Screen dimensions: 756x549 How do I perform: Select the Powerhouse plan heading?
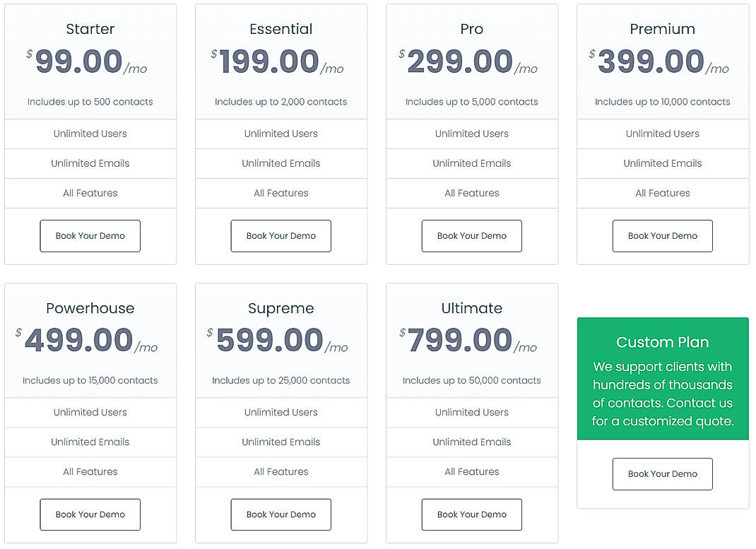[x=90, y=308]
